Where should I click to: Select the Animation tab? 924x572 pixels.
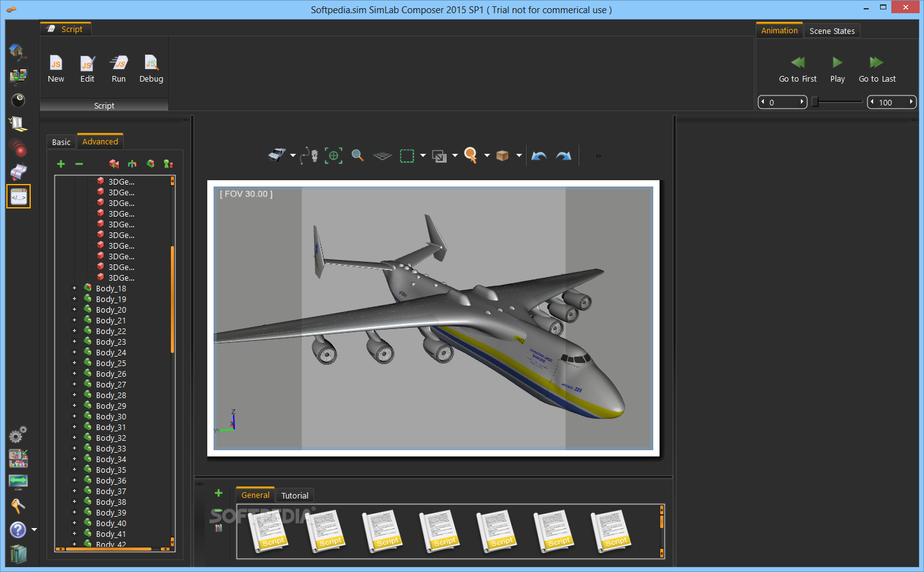pos(779,30)
